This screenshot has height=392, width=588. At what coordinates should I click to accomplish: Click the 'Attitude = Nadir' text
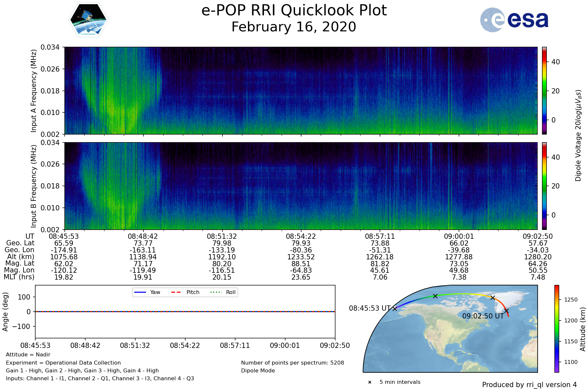tap(28, 354)
